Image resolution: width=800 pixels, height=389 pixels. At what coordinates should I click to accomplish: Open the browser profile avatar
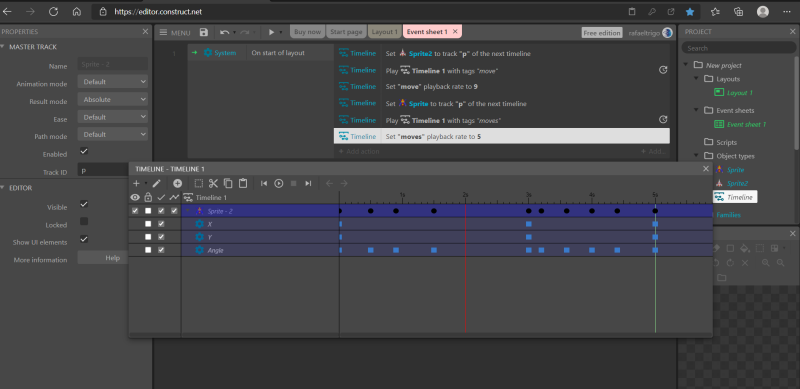pos(763,11)
